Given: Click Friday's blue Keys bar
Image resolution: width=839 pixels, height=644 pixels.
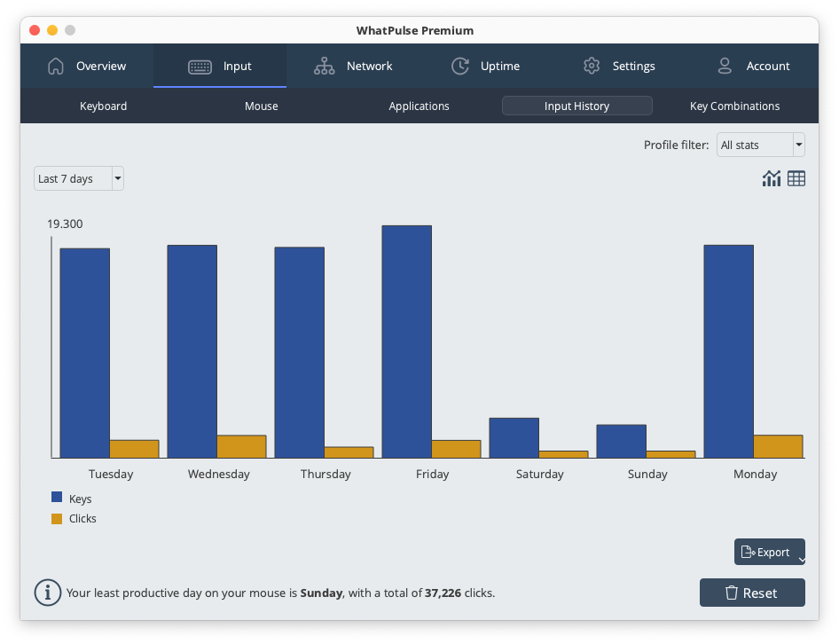Looking at the screenshot, I should pos(407,342).
